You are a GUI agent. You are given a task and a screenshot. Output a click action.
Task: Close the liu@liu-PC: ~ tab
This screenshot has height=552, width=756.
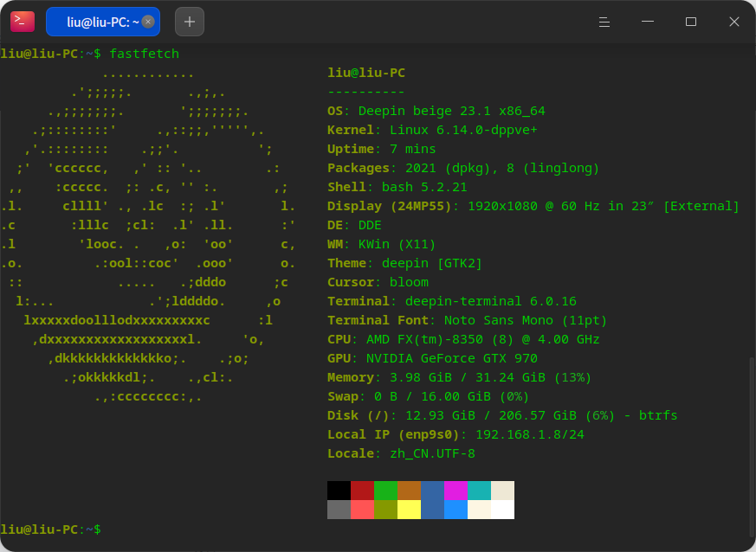(148, 22)
